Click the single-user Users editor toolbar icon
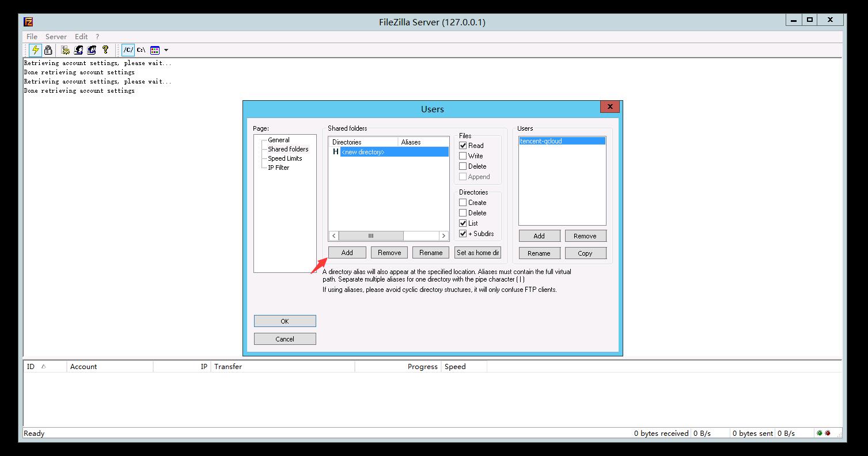This screenshot has width=868, height=456. pyautogui.click(x=78, y=50)
